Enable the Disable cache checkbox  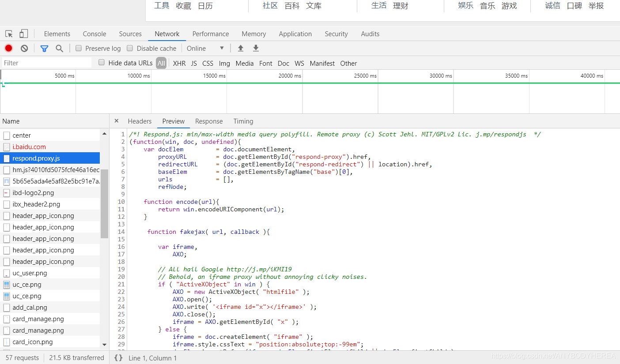[130, 48]
